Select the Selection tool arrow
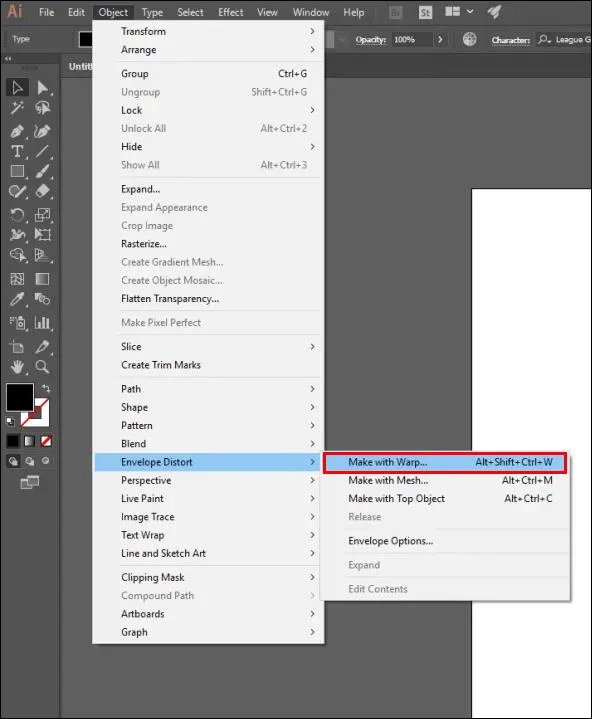 (x=17, y=87)
